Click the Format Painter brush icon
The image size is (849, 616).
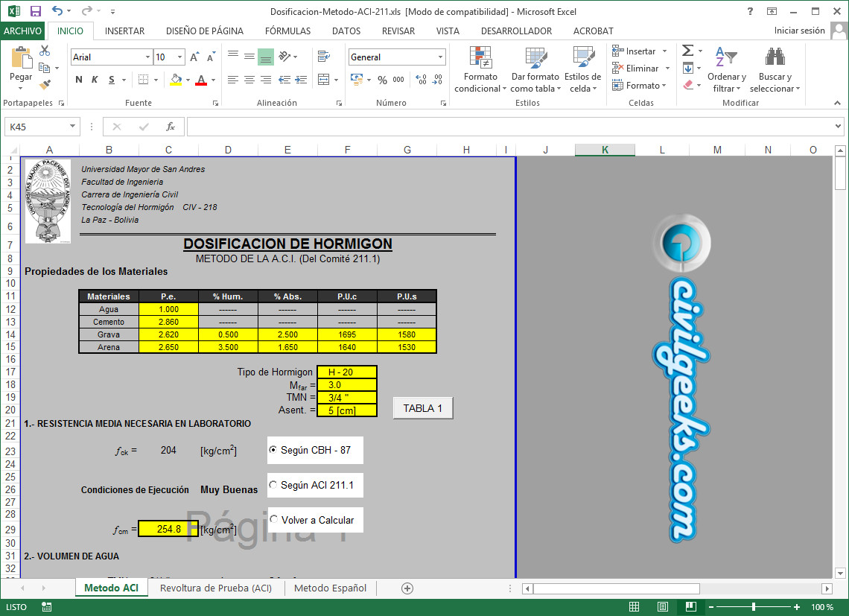[45, 85]
